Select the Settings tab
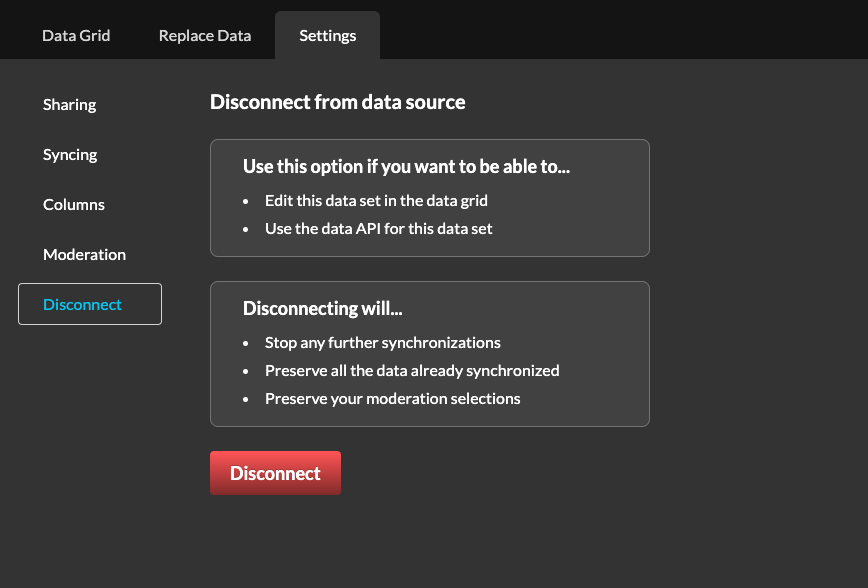The image size is (868, 588). [x=327, y=35]
